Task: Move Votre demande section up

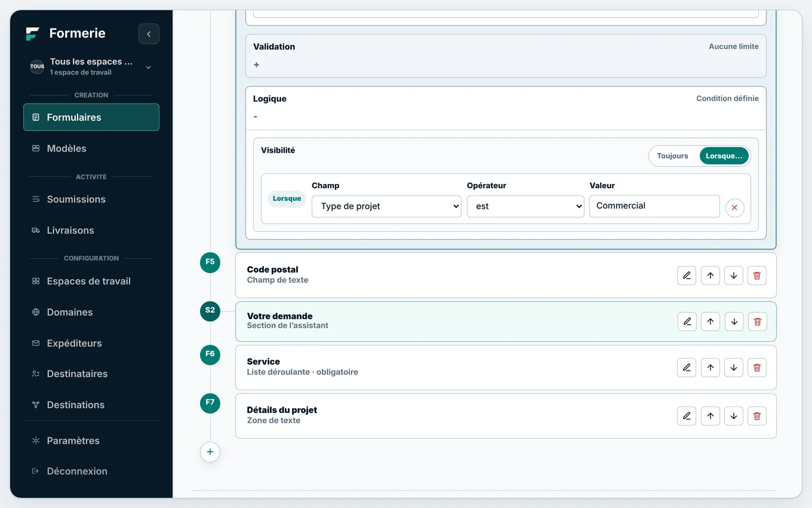Action: click(x=710, y=322)
